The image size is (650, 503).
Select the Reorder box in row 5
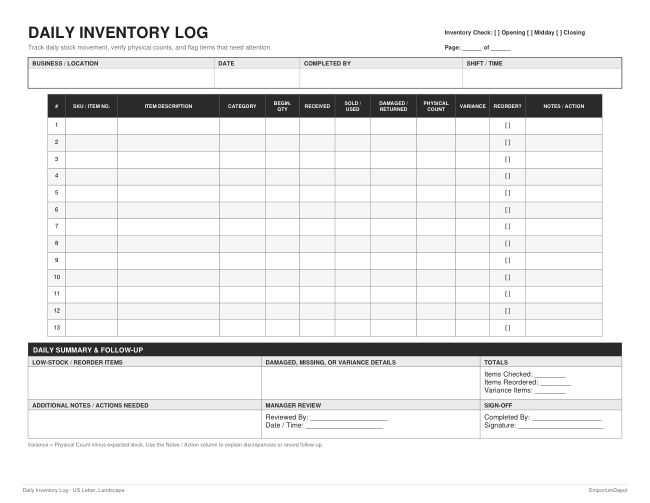coord(507,193)
